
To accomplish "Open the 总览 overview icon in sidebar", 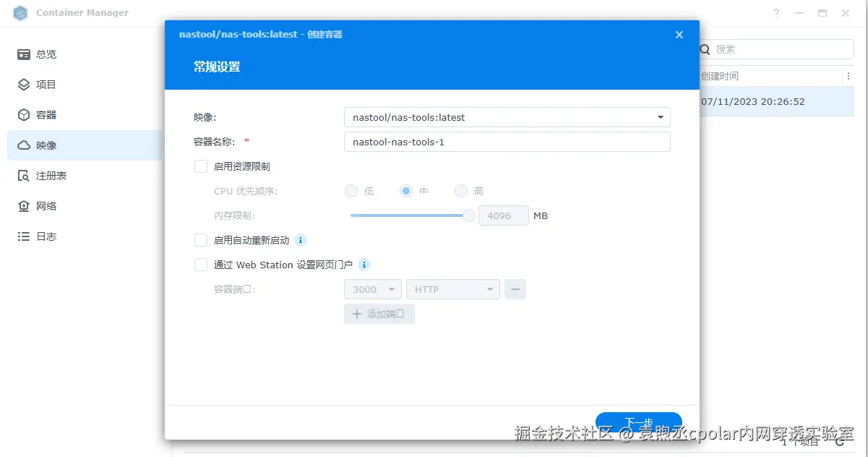I will pos(24,54).
